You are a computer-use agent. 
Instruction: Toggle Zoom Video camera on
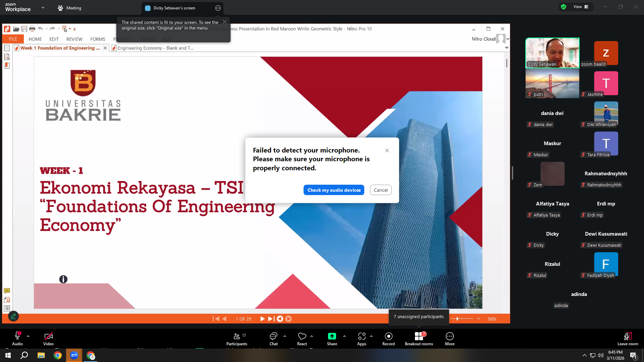(x=48, y=339)
